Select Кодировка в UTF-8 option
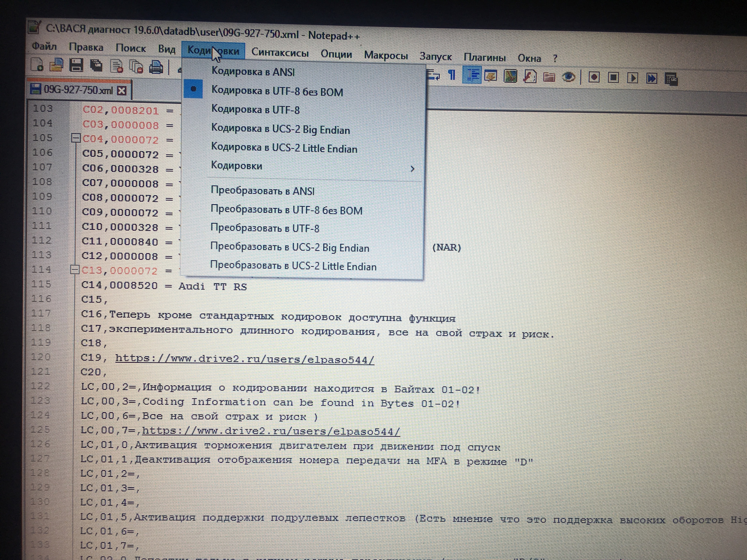This screenshot has width=747, height=560. click(304, 110)
